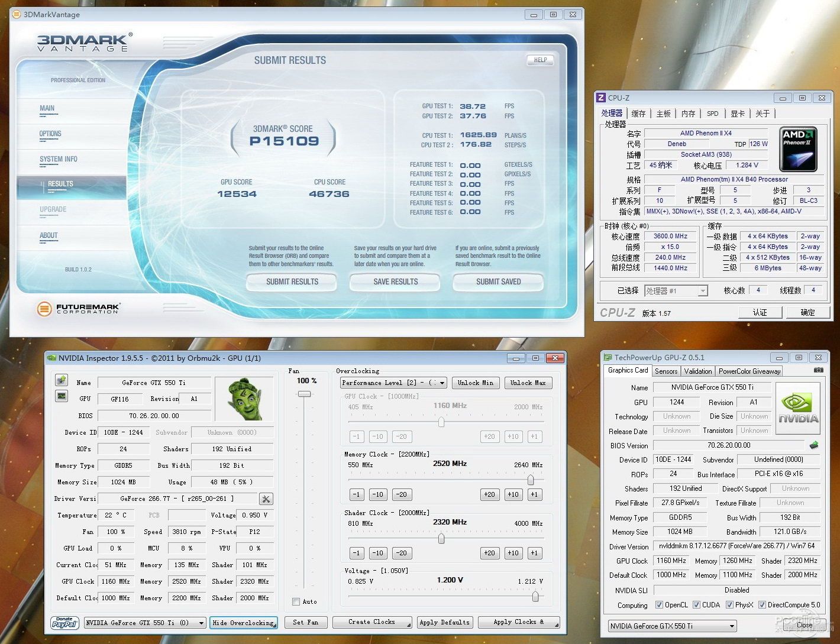Open the SYSTEM INFO section in 3DMark

[59, 159]
